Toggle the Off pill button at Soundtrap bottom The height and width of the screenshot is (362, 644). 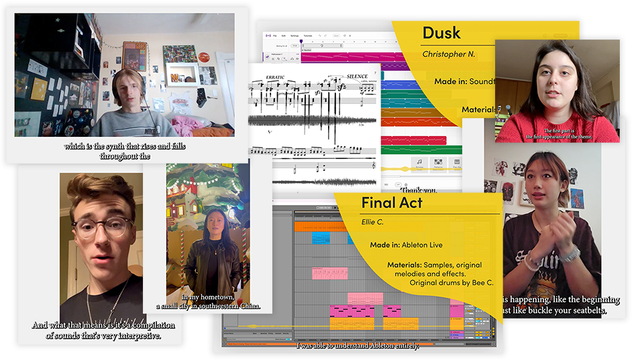click(398, 185)
